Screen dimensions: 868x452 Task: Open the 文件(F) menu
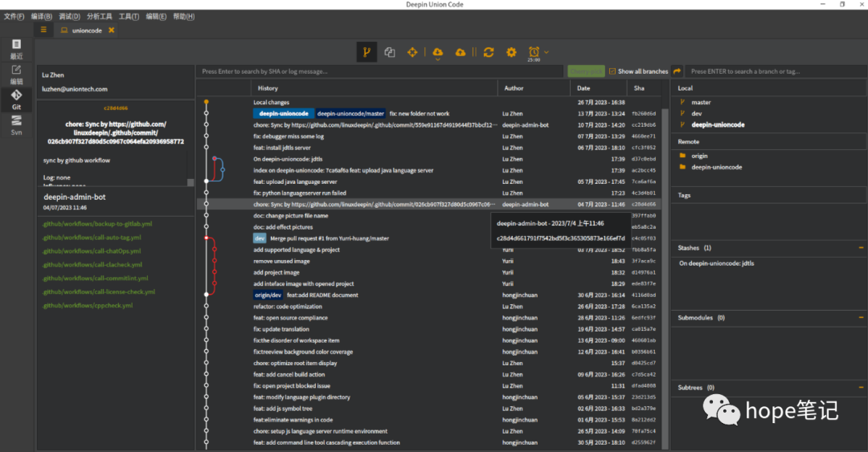pyautogui.click(x=14, y=17)
